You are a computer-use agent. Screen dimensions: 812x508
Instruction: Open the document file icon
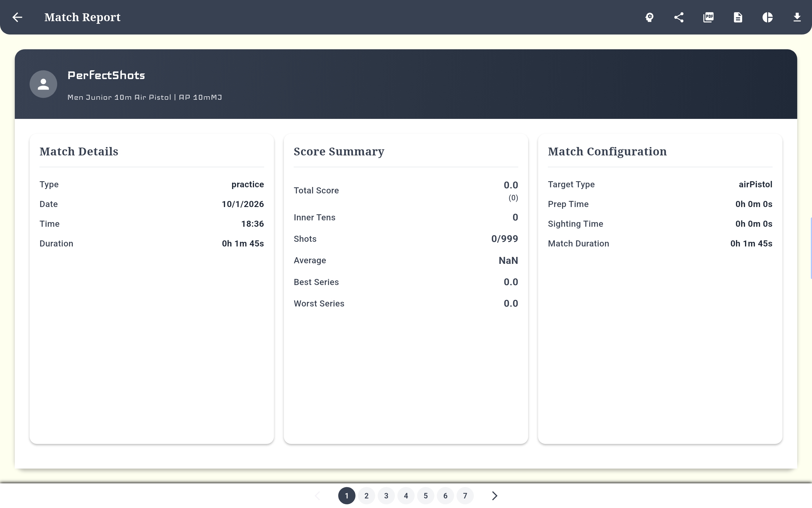[738, 17]
